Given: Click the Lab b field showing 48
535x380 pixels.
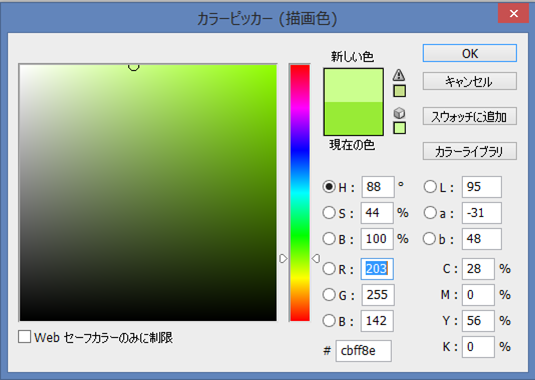Looking at the screenshot, I should pyautogui.click(x=482, y=239).
